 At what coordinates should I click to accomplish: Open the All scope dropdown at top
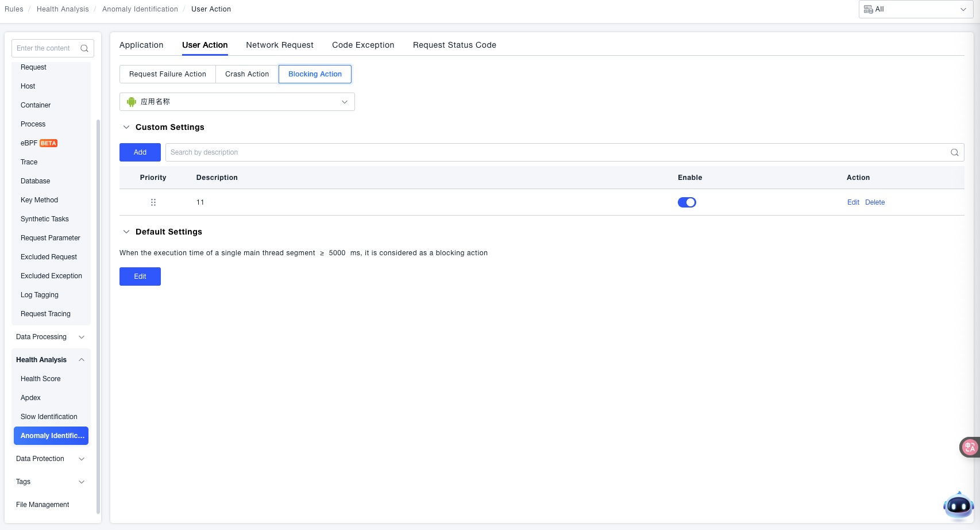pyautogui.click(x=915, y=9)
